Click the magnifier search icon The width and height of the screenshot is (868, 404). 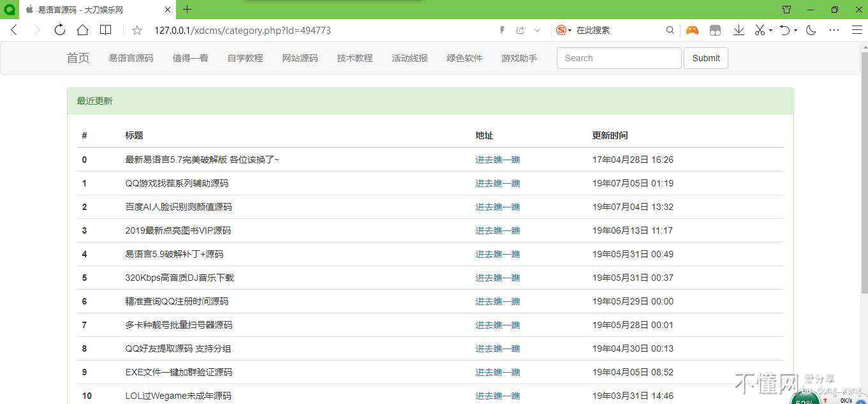[x=670, y=30]
